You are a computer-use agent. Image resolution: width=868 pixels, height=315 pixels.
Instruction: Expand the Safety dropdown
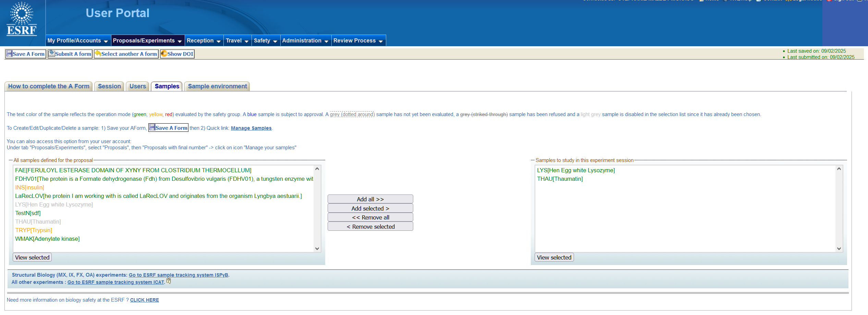(265, 40)
